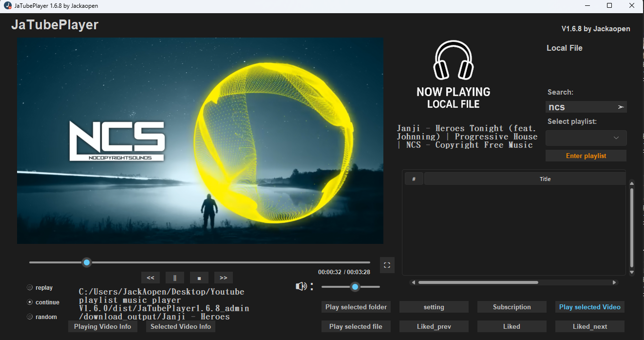Image resolution: width=644 pixels, height=340 pixels.
Task: Click the file path text starting C:/Users/JackAopen
Action: click(164, 304)
